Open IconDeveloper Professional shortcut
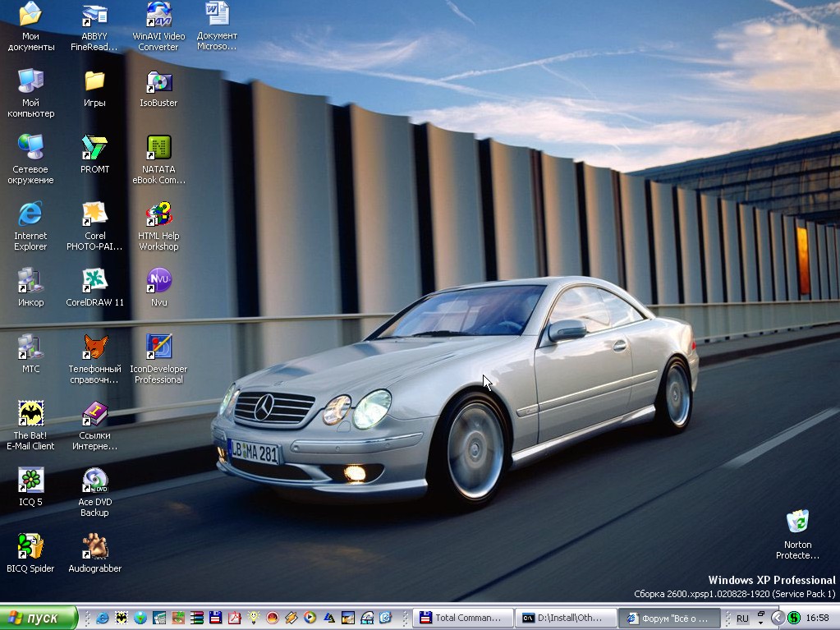The height and width of the screenshot is (630, 840). [158, 348]
